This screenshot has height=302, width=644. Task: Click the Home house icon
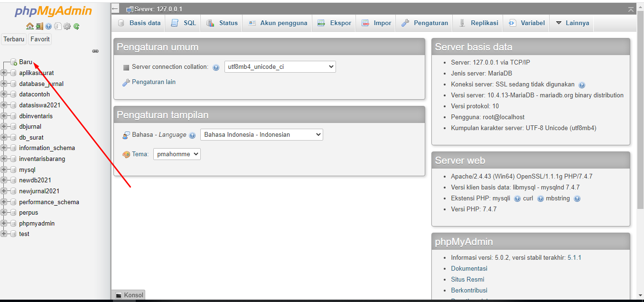pos(30,27)
